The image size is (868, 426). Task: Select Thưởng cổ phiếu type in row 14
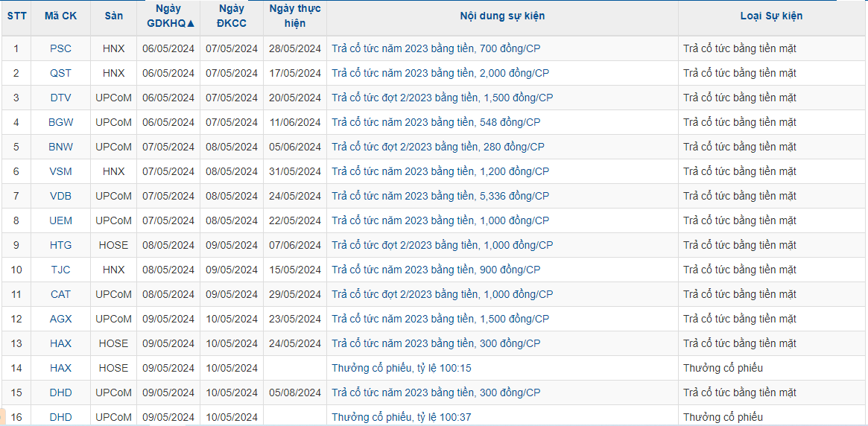(773, 368)
